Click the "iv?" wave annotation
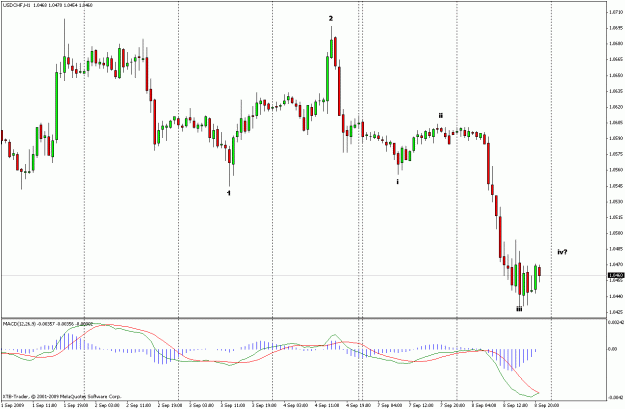 562,252
